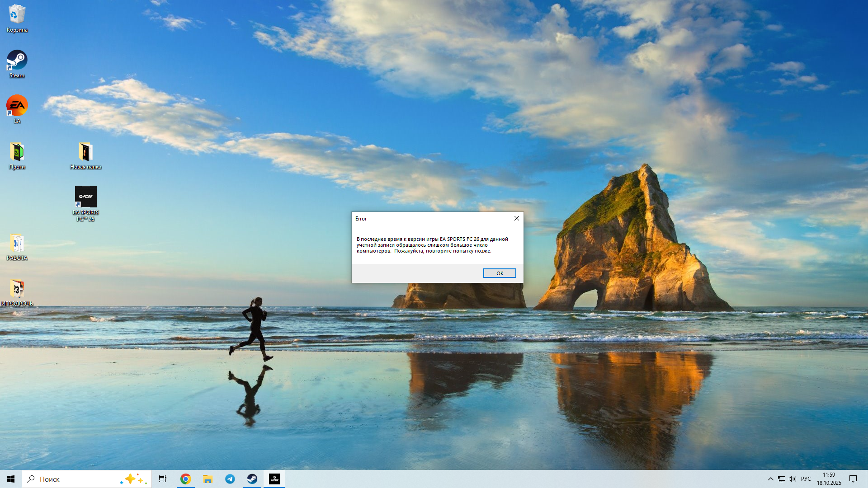The image size is (868, 488).
Task: Expand hidden system tray icons
Action: [770, 479]
